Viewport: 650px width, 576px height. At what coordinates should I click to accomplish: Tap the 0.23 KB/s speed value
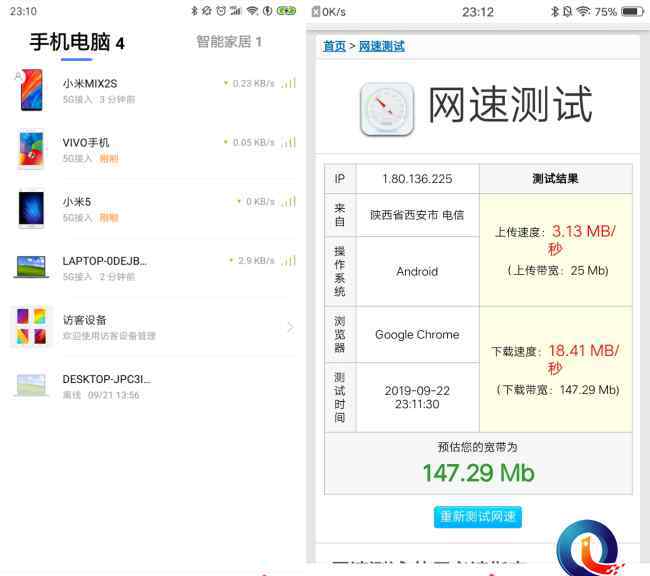253,83
